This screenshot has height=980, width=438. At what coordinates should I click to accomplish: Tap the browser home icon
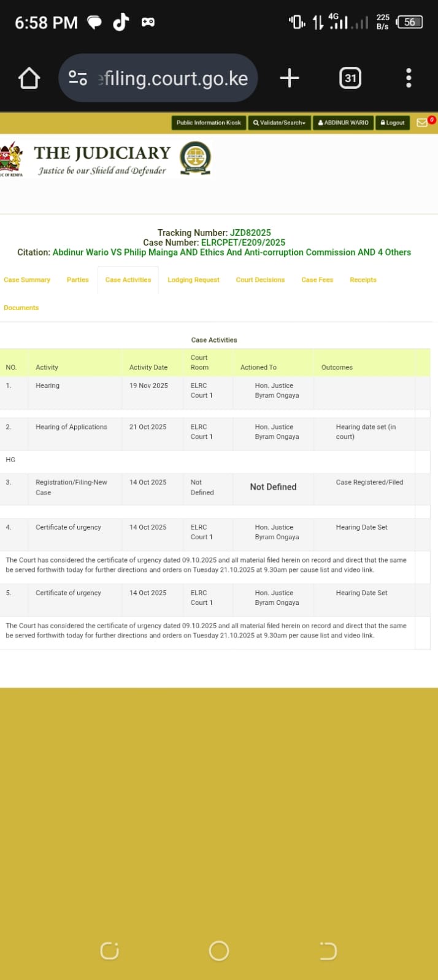(x=29, y=78)
